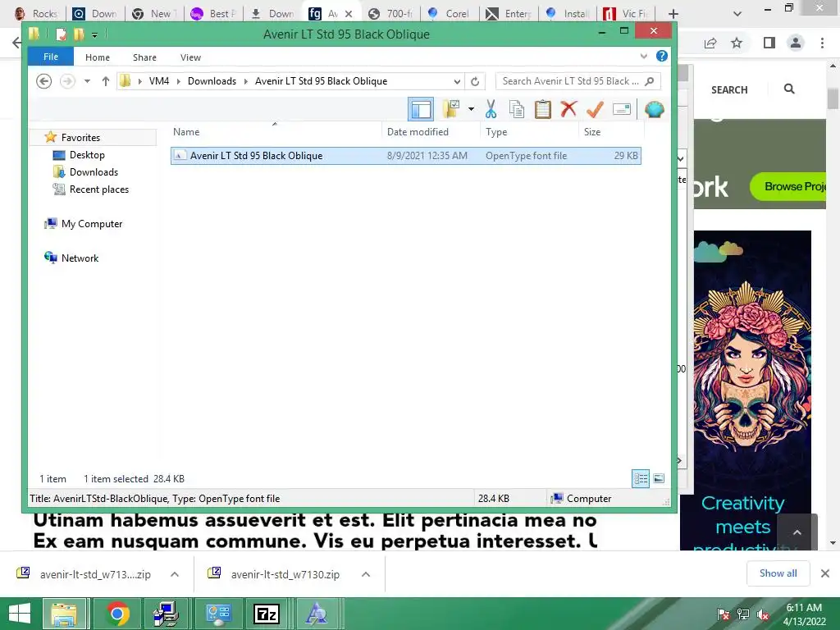This screenshot has height=630, width=840.
Task: Paste using the clipboard toolbar icon
Action: [543, 109]
